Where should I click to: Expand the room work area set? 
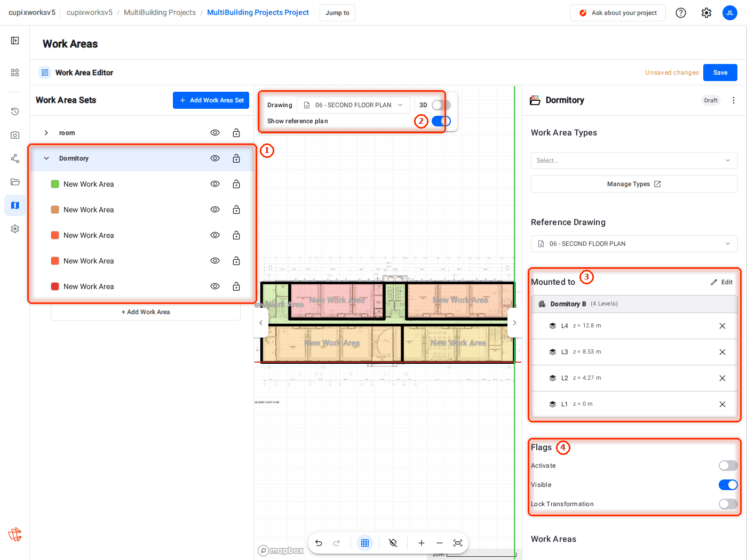click(46, 133)
